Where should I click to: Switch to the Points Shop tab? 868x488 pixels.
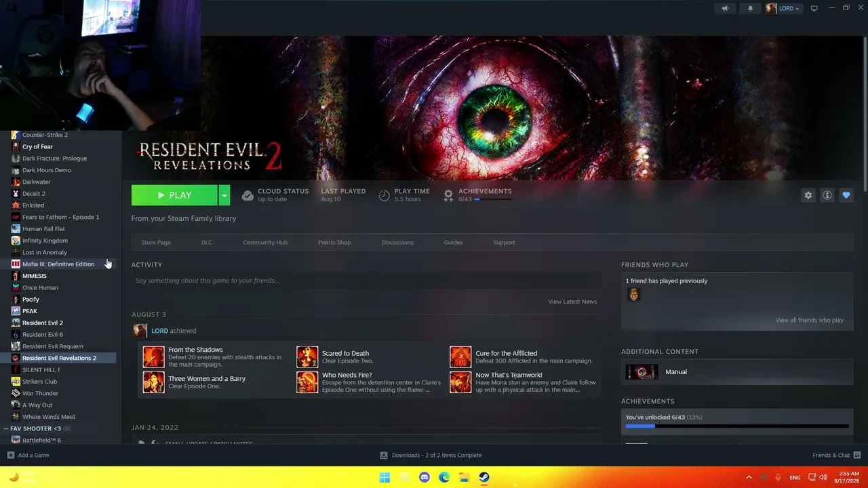(x=334, y=242)
